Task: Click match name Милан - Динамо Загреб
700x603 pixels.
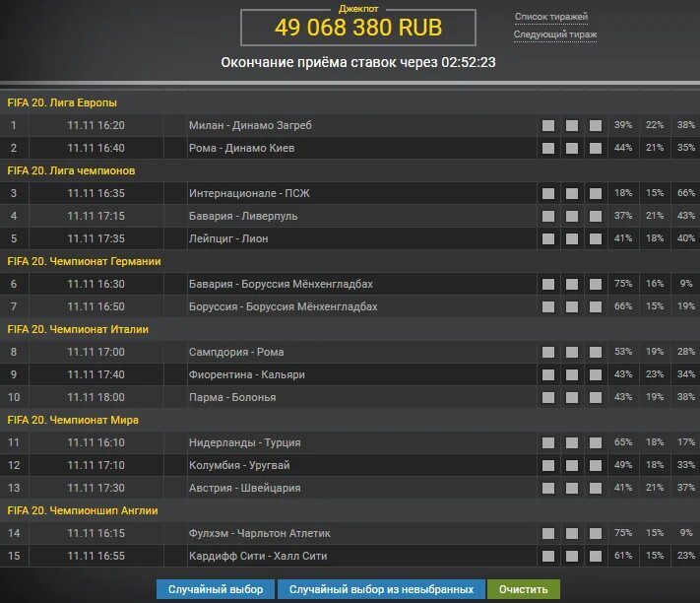Action: coord(250,125)
